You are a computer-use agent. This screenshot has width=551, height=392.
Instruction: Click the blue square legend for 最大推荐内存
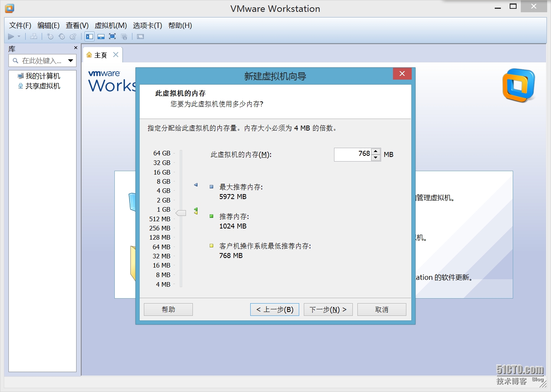coord(211,187)
